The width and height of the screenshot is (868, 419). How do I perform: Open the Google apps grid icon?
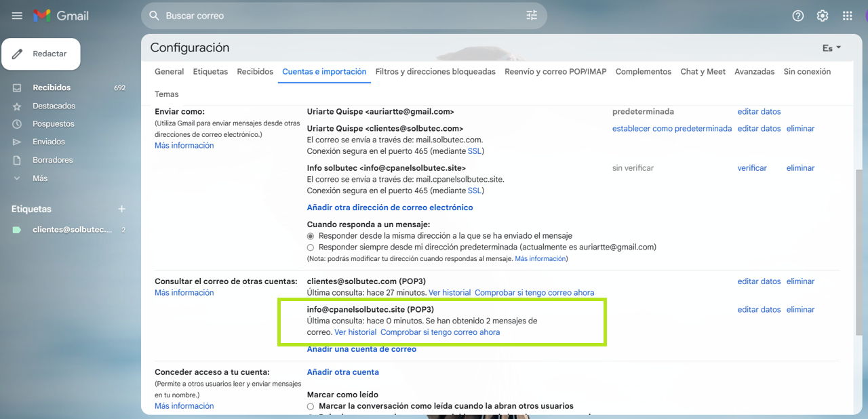[847, 16]
